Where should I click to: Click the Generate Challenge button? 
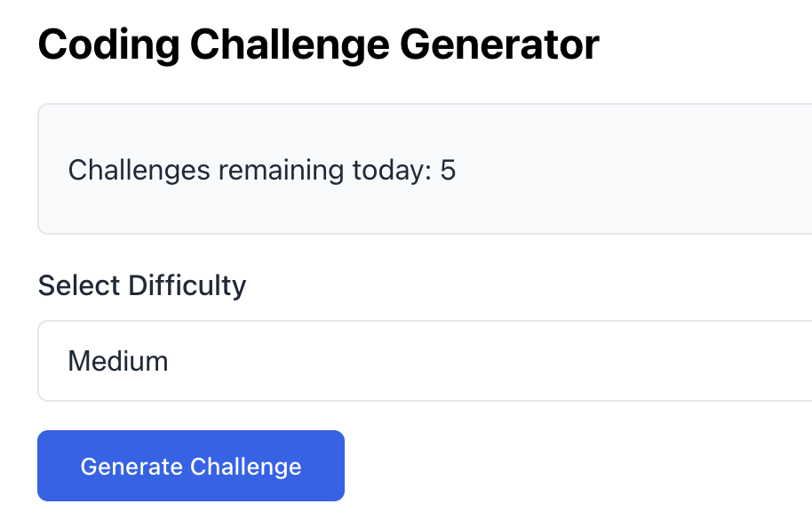coord(190,467)
